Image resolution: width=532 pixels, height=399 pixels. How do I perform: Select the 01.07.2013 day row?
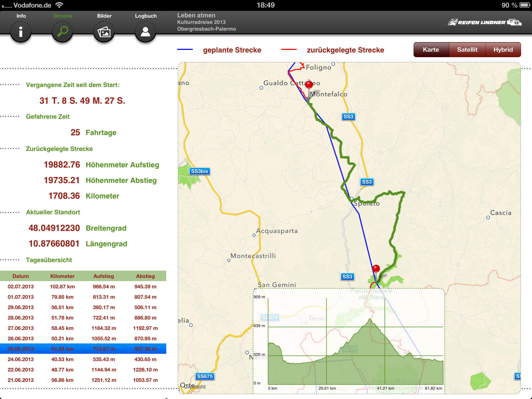click(83, 297)
